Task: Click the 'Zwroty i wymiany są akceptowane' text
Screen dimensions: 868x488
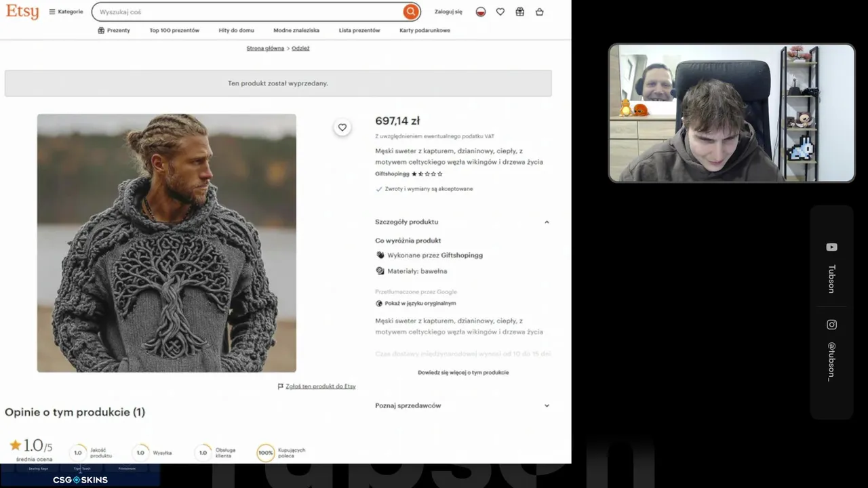Action: point(429,189)
